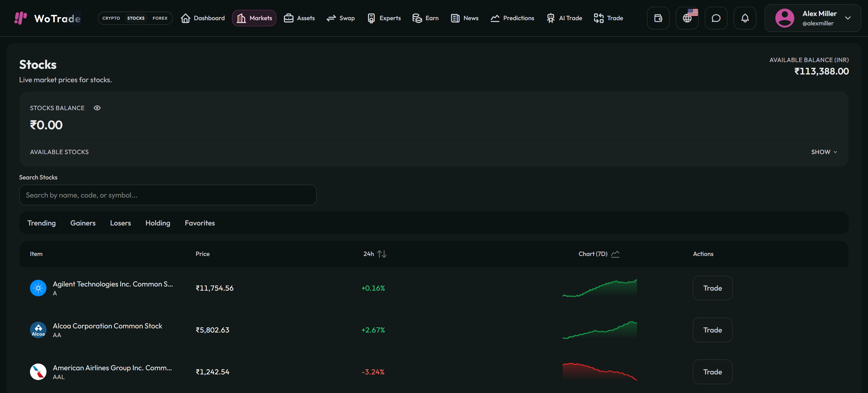
Task: Click the Alcoa Corporation Common Stock name
Action: 107,326
